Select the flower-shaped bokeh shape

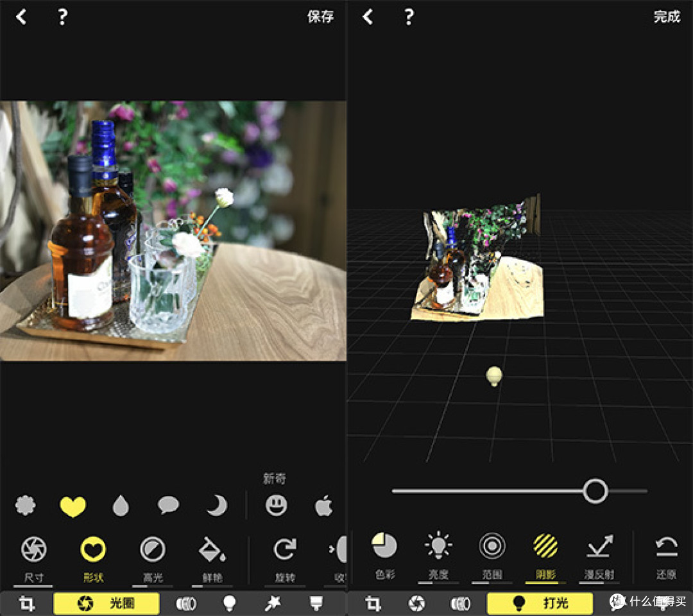pos(25,505)
